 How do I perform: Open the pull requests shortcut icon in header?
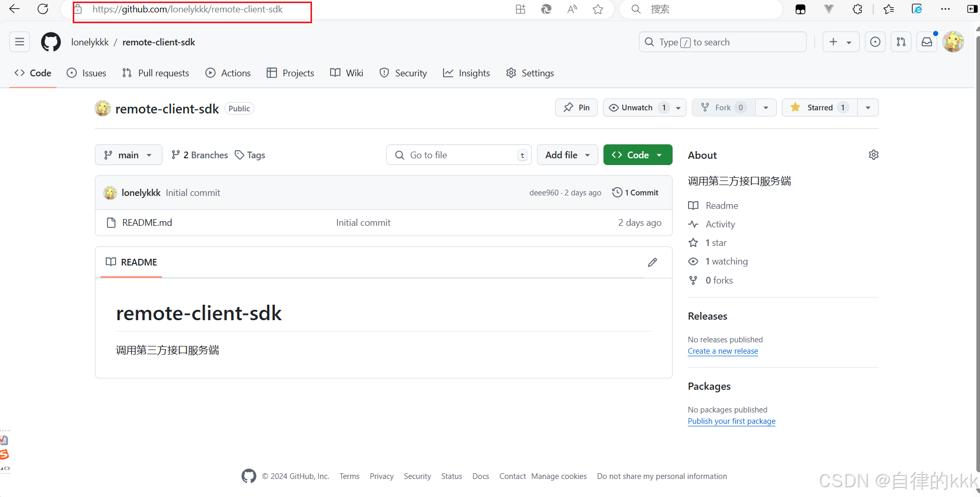click(901, 42)
